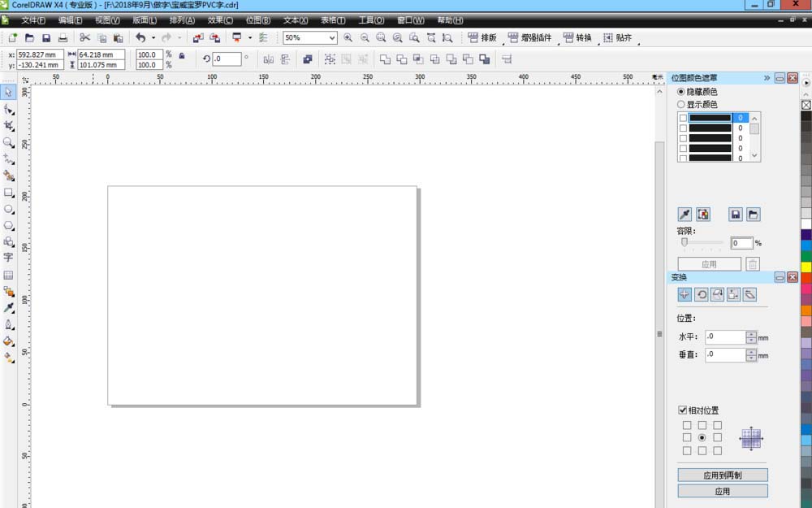Open application launcher dropdown arrow
The height and width of the screenshot is (508, 812).
(249, 38)
